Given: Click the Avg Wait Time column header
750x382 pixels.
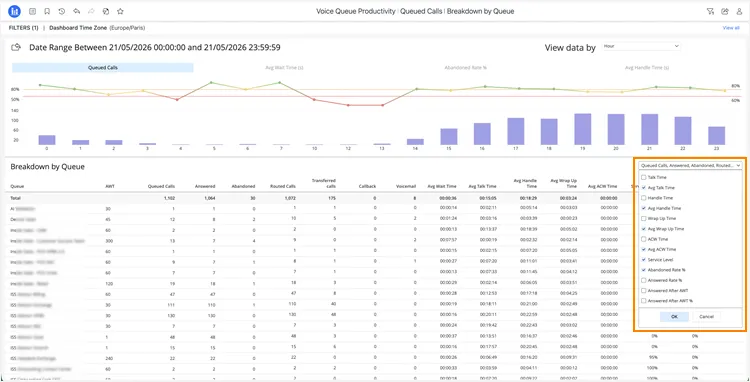Looking at the screenshot, I should pyautogui.click(x=442, y=186).
